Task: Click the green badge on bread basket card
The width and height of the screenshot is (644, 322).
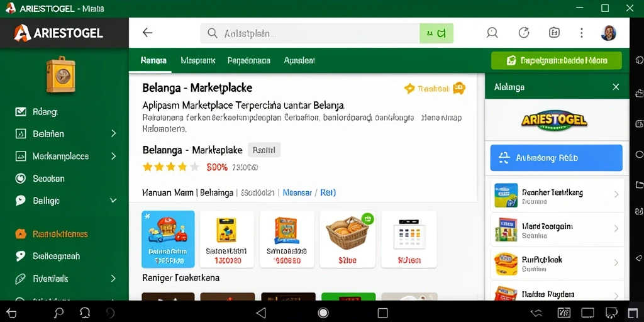Action: 367,218
